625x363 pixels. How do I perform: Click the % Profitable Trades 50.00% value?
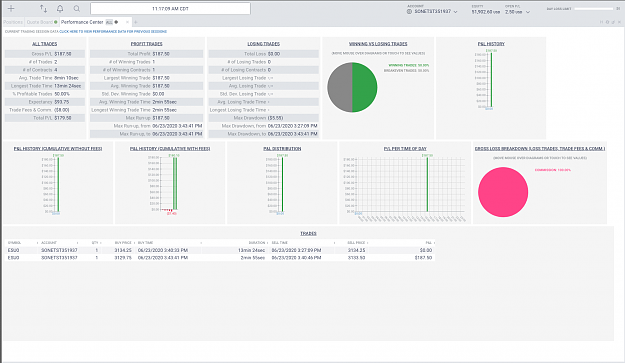(x=62, y=94)
